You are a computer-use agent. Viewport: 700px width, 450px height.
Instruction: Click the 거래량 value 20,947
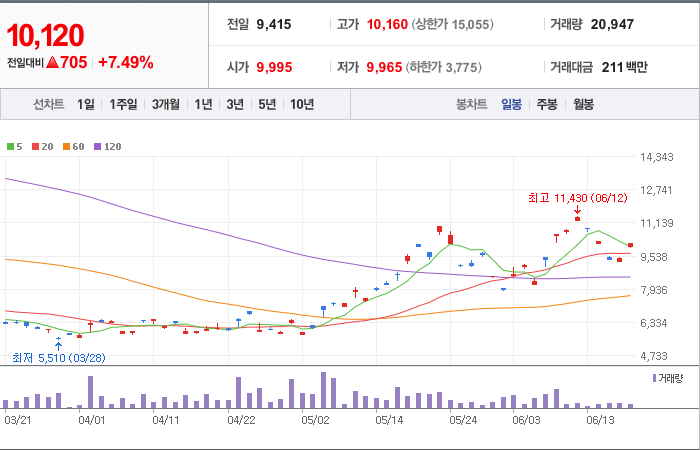612,24
